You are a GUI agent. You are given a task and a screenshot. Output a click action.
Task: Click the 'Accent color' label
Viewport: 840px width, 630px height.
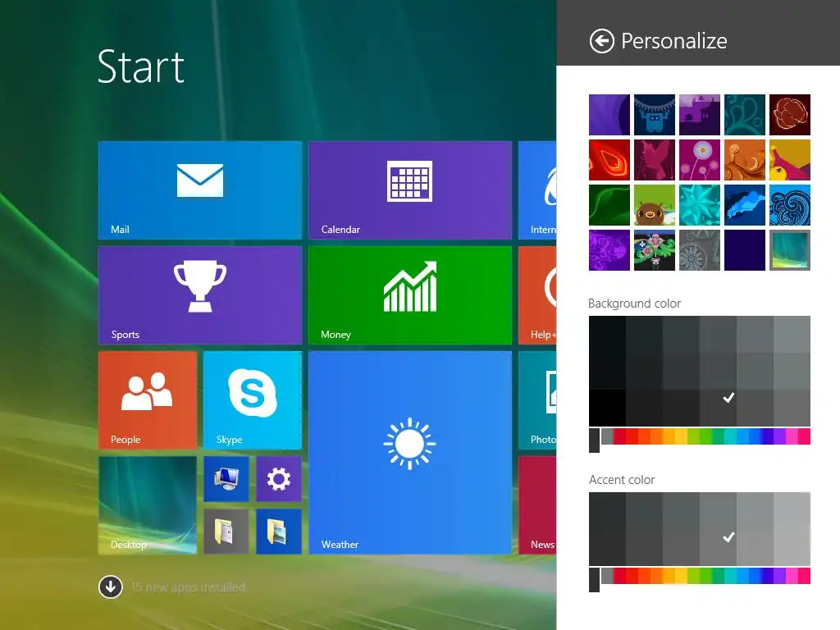[x=622, y=480]
